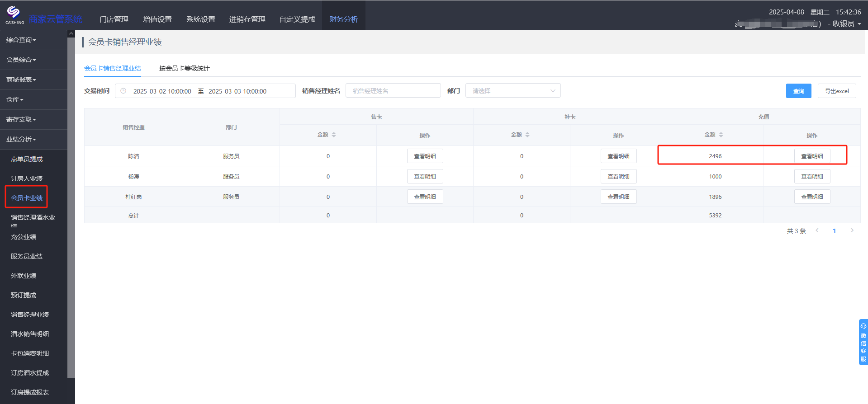Expand the 寄存支取 sidebar menu
Screen dimensions: 868x404
pyautogui.click(x=33, y=119)
